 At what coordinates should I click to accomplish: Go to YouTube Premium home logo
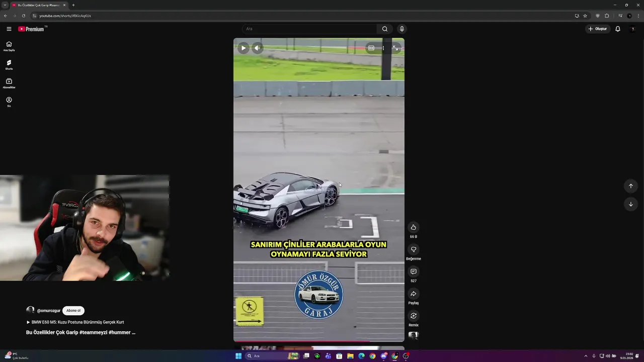[31, 29]
